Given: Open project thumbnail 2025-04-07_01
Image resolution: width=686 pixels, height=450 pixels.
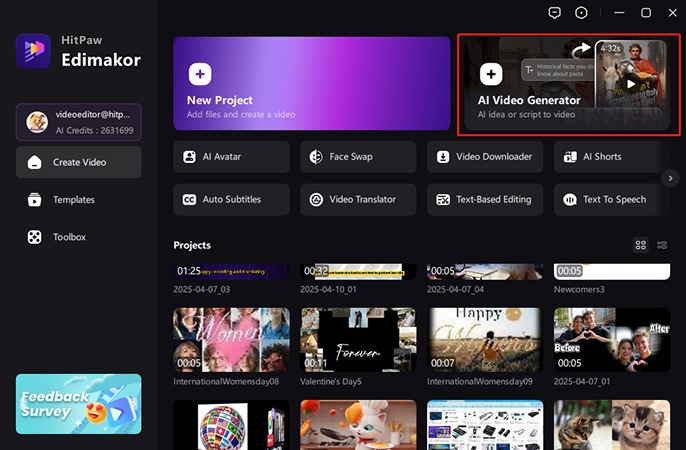Looking at the screenshot, I should [x=612, y=340].
